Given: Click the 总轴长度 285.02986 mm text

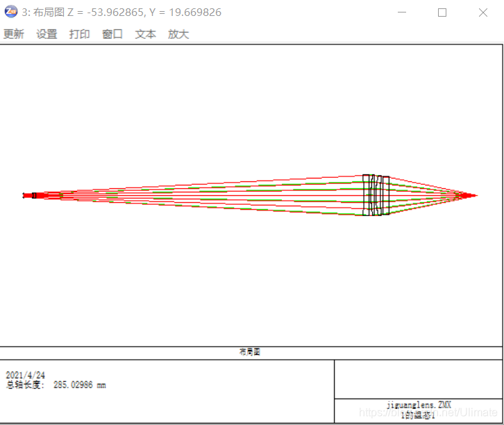Looking at the screenshot, I should [x=56, y=385].
